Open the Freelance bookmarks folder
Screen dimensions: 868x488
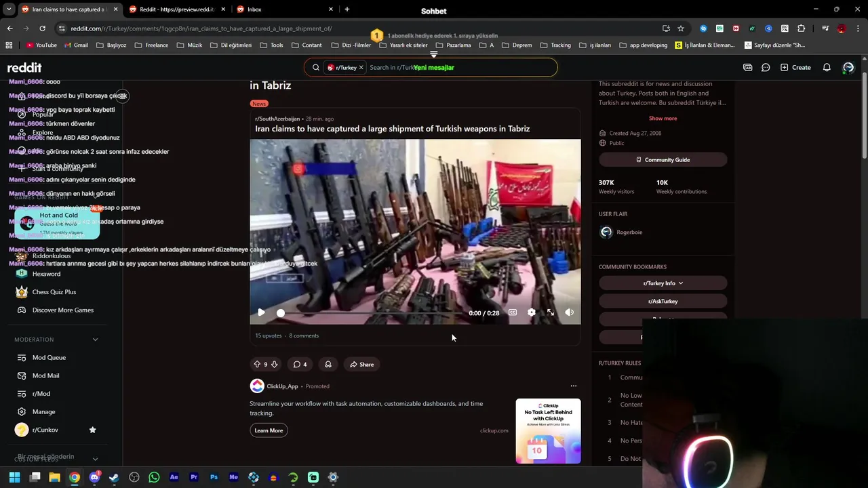click(151, 45)
